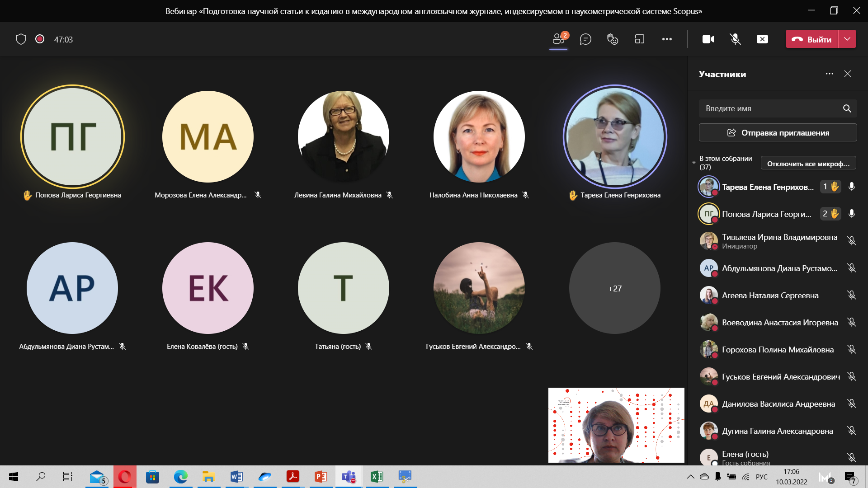Viewport: 868px width, 488px height.
Task: Open the participants panel more options ellipsis
Action: [x=829, y=74]
